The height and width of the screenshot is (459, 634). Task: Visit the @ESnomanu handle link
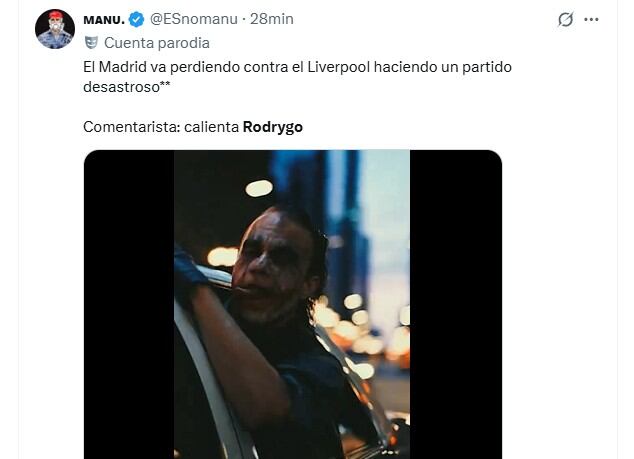[x=193, y=20]
